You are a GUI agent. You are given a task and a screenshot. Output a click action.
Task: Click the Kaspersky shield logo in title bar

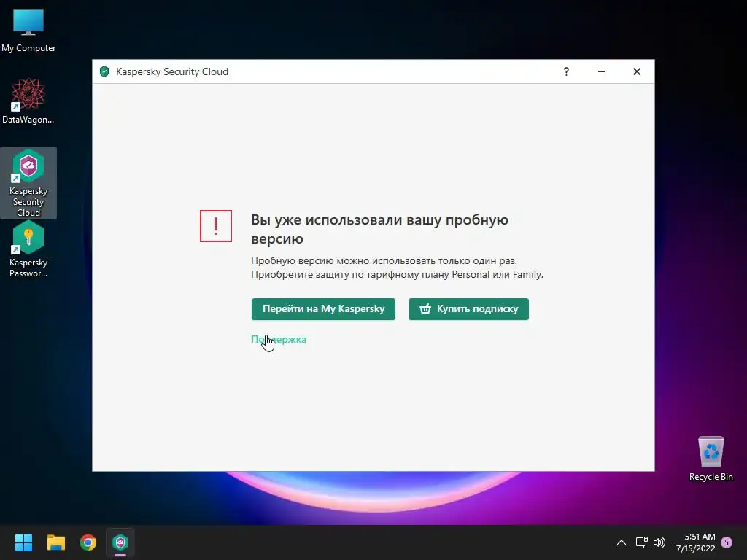click(104, 71)
